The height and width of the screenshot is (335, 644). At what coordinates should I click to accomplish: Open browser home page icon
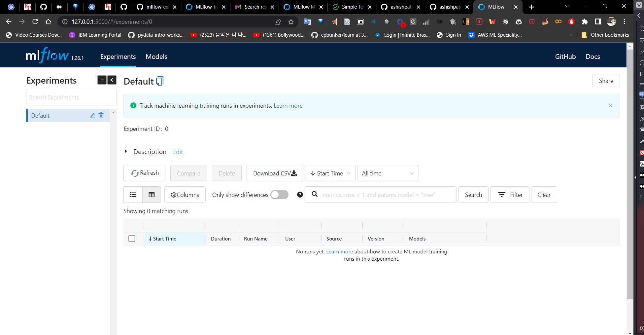pos(48,21)
